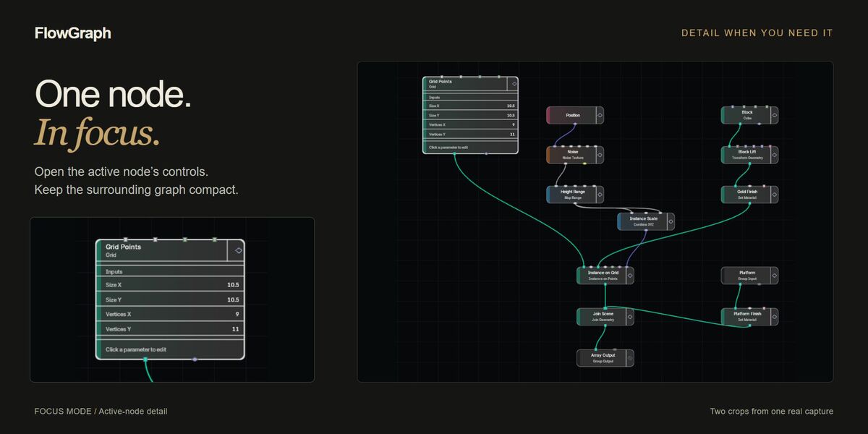Expand the Instance Scale node via its diamond icon

click(669, 221)
